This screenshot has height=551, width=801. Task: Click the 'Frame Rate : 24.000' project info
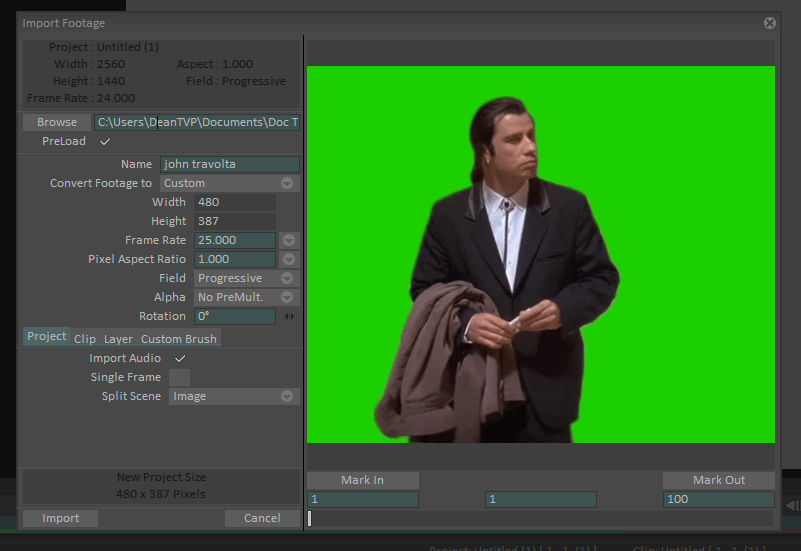81,98
